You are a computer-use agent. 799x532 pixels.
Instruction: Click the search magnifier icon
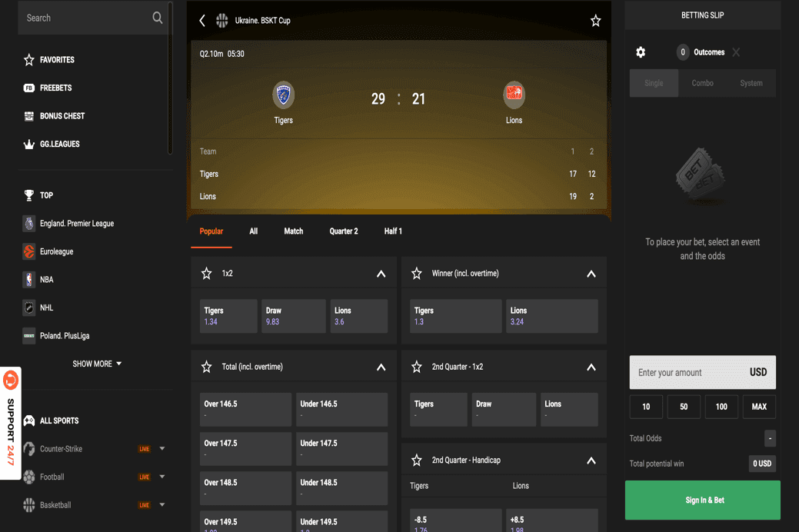coord(157,18)
